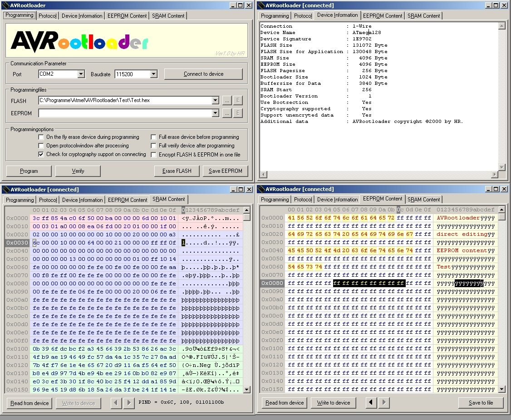
Task: Click AVRootloader title icon in top-left window
Action: [x=5, y=5]
